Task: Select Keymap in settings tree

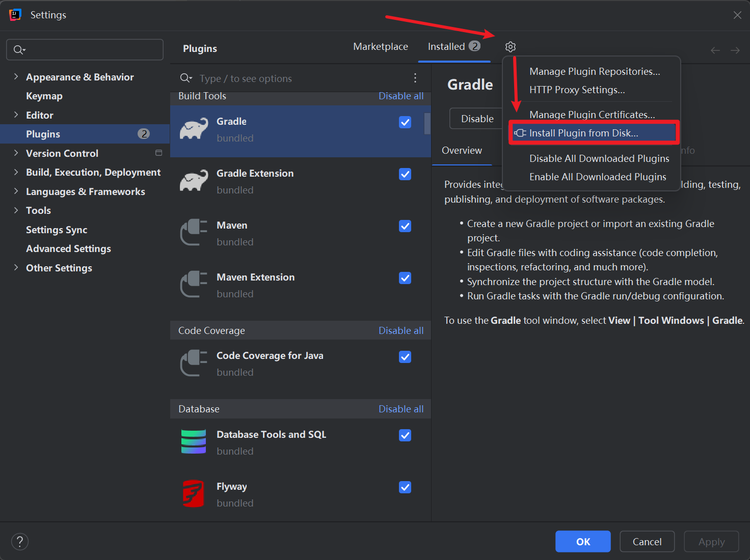Action: tap(44, 96)
